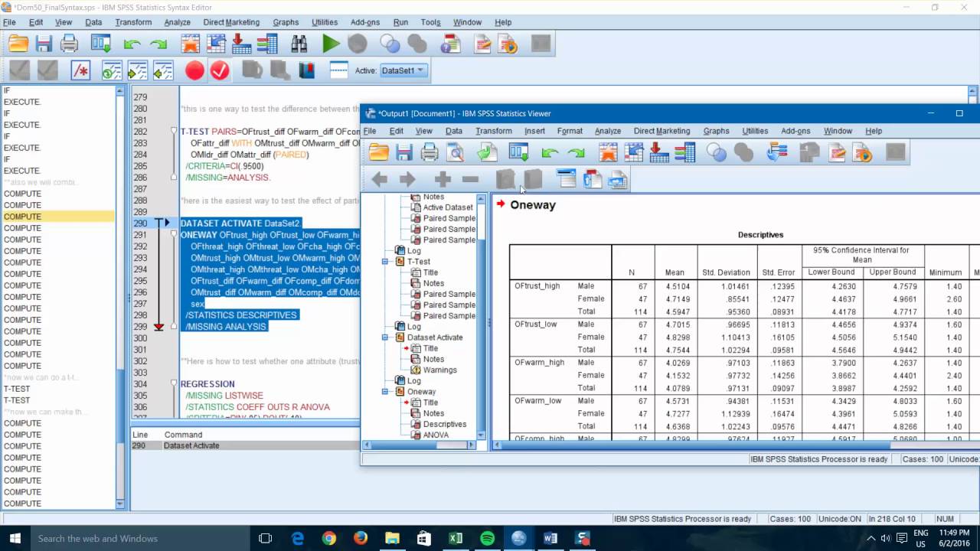Viewport: 980px width, 551px height.
Task: Open Run menu in Syntax Editor
Action: point(400,22)
